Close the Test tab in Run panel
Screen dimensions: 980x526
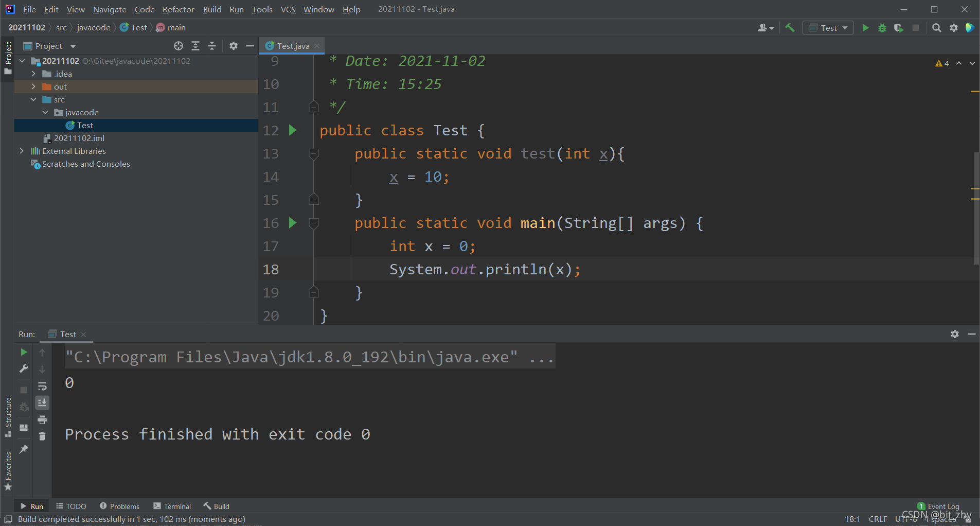pos(83,334)
